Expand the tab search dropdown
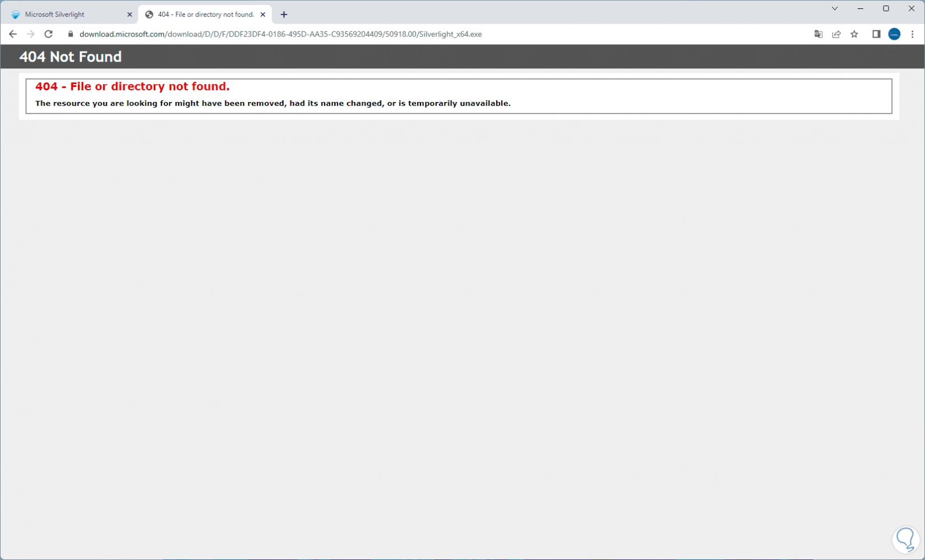925x560 pixels. click(x=835, y=8)
